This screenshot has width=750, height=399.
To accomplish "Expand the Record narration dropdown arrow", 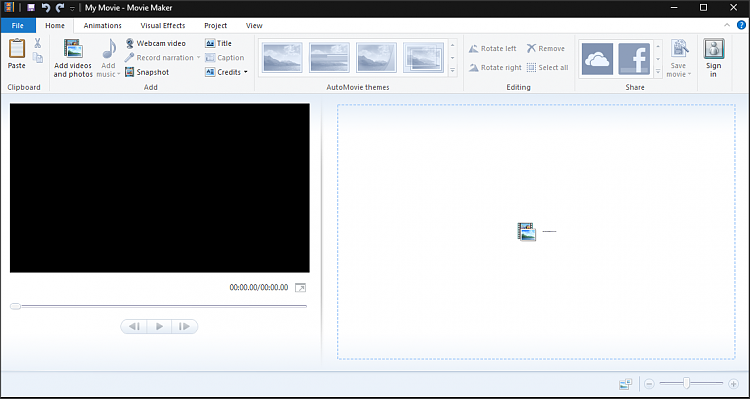I will pos(198,57).
